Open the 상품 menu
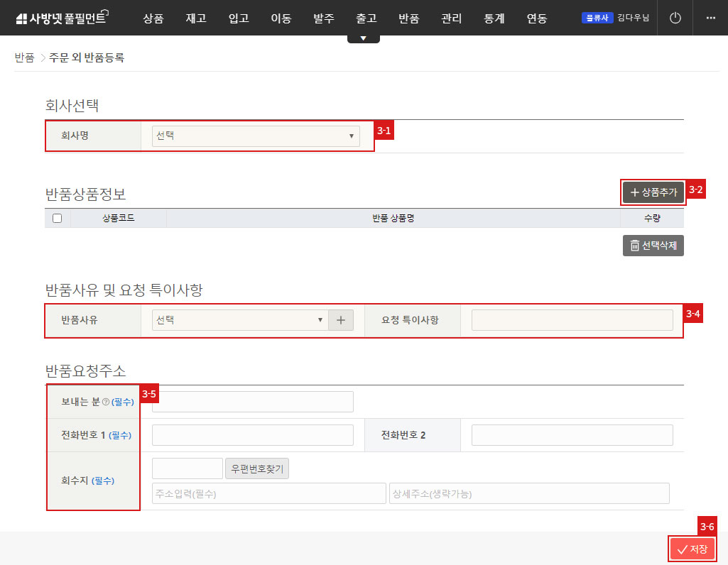The width and height of the screenshot is (728, 565). click(x=153, y=18)
